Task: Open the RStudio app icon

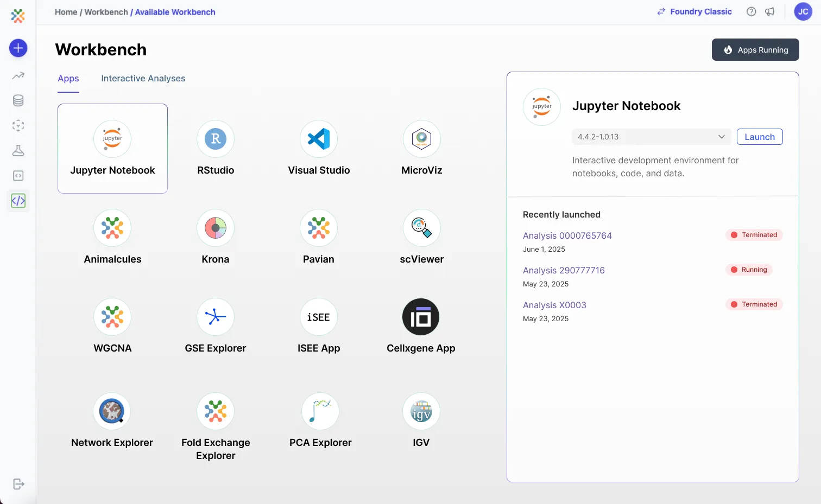Action: pos(216,139)
